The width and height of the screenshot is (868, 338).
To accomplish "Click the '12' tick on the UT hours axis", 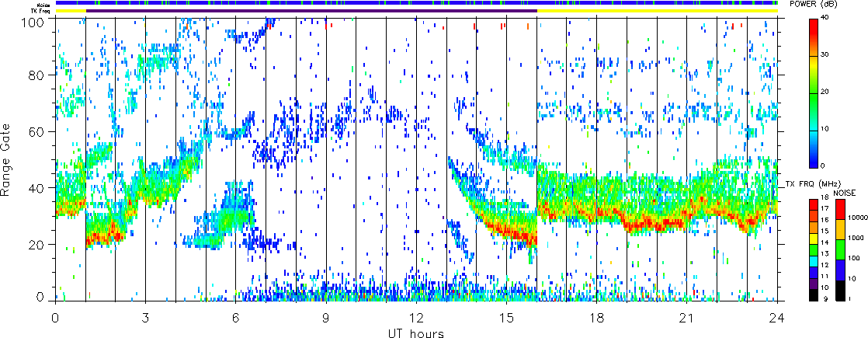I will click(x=416, y=318).
